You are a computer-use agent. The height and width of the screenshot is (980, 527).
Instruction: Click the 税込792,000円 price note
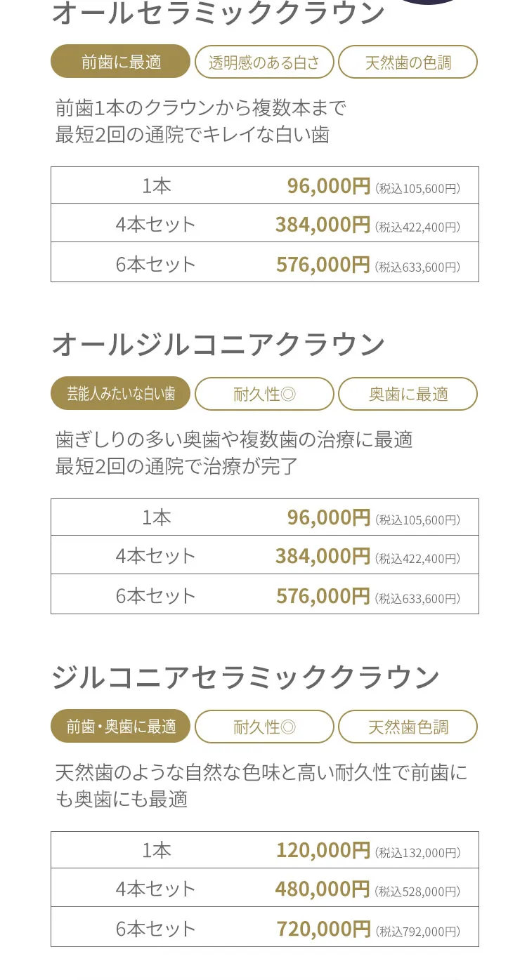pos(418,932)
